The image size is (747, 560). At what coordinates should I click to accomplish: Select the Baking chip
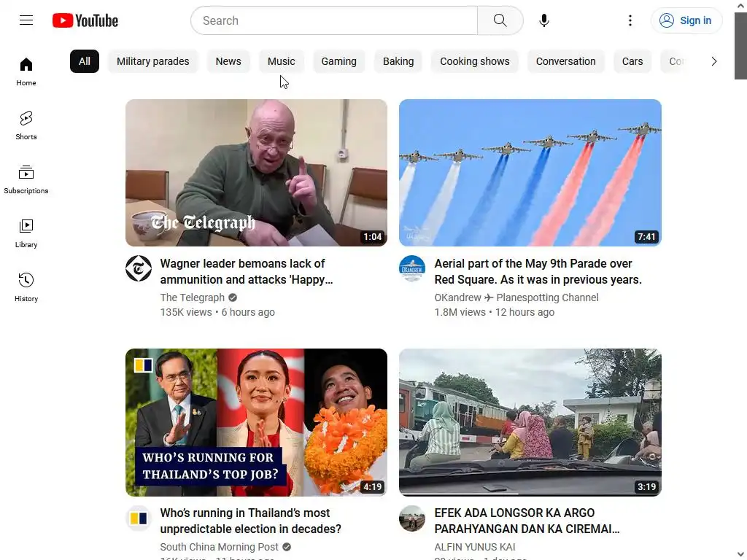pyautogui.click(x=398, y=61)
